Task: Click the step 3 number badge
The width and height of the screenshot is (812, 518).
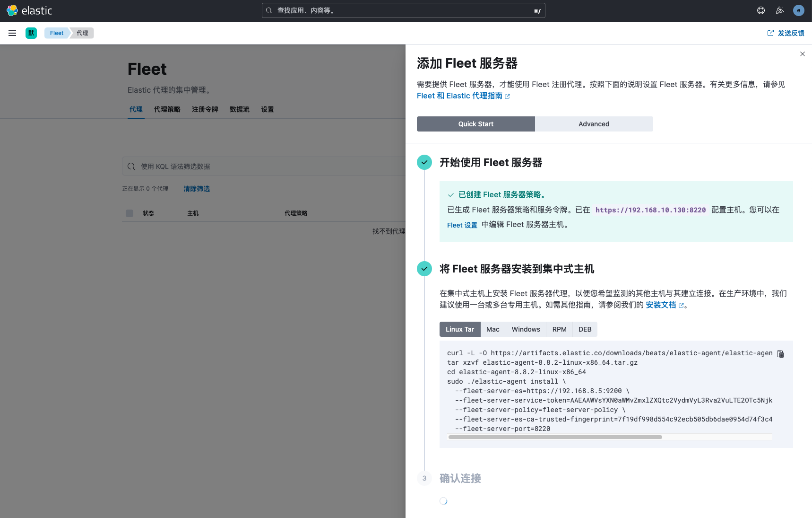Action: pyautogui.click(x=424, y=478)
